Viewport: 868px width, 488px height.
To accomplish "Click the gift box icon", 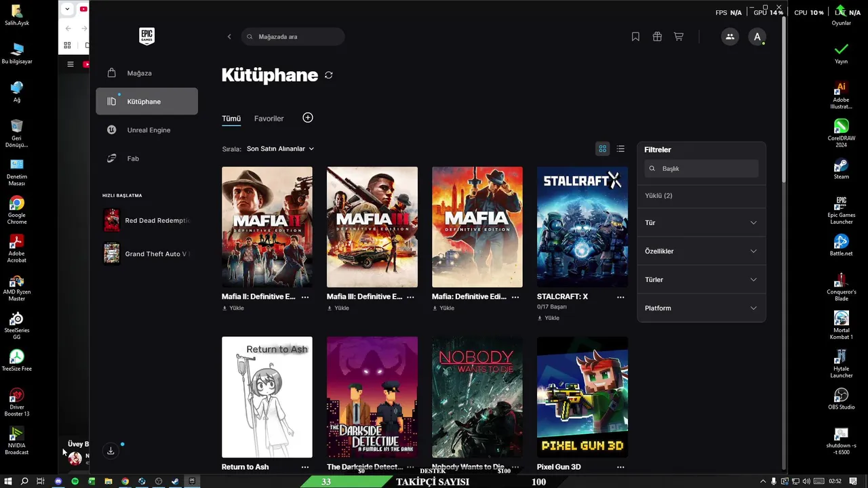I will (657, 37).
